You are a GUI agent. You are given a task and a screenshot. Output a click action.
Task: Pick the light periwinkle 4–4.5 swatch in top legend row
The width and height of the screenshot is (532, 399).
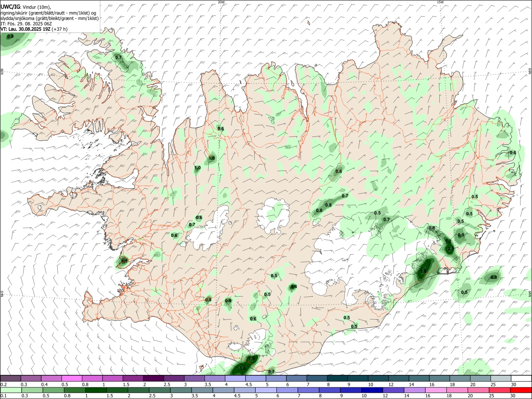click(235, 378)
